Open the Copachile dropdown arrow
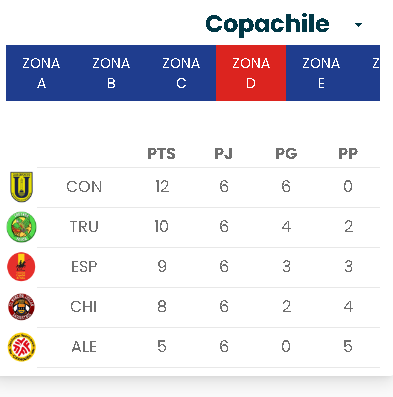Viewport: 393px width, 397px height. pos(358,25)
